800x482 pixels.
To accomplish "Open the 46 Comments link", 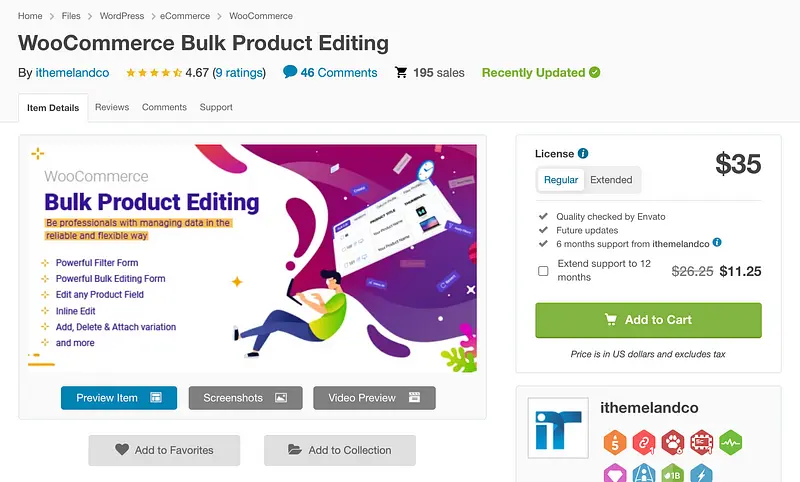I will click(x=338, y=73).
